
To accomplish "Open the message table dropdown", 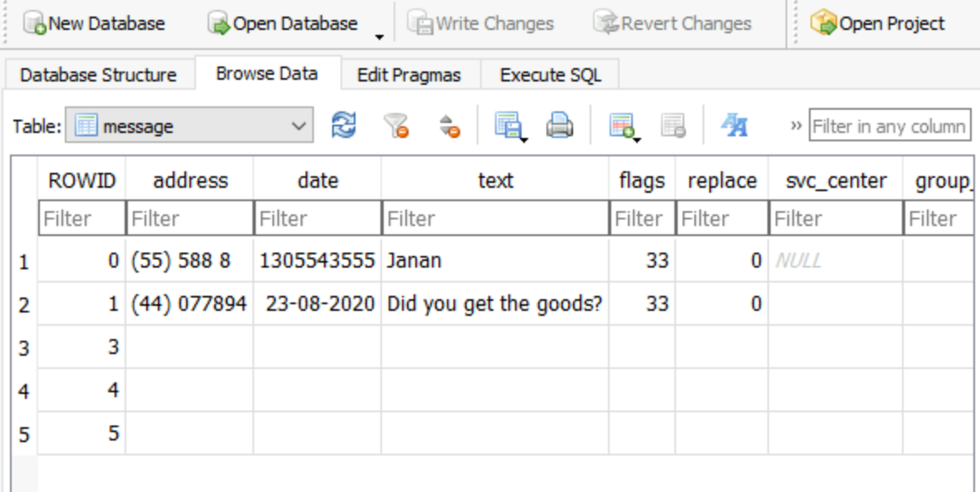I will [x=189, y=125].
